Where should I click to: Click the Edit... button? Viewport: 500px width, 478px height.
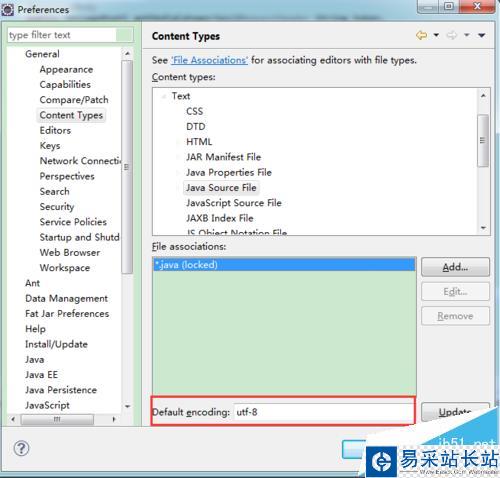click(455, 292)
